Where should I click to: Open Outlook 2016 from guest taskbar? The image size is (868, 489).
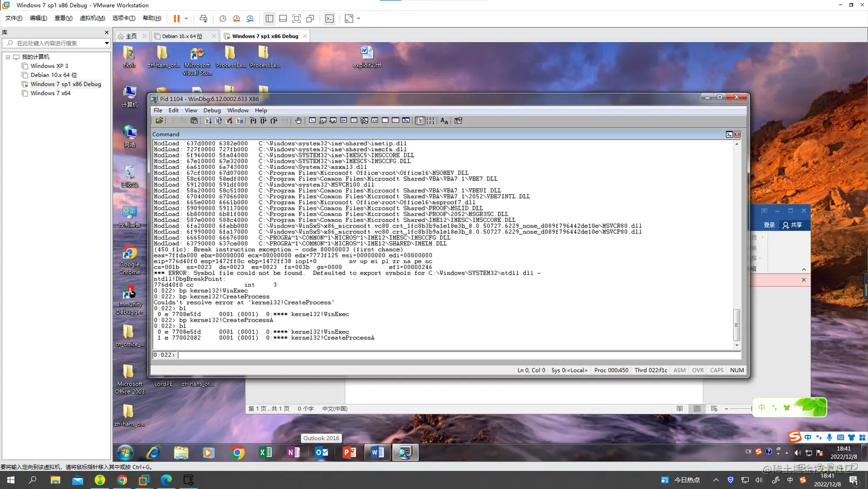[x=321, y=453]
